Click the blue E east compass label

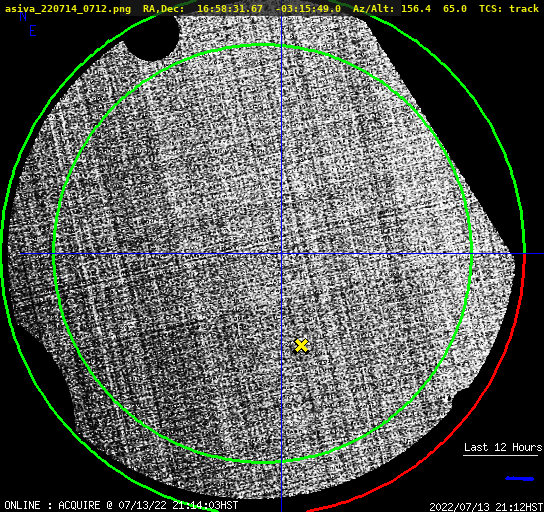[33, 31]
